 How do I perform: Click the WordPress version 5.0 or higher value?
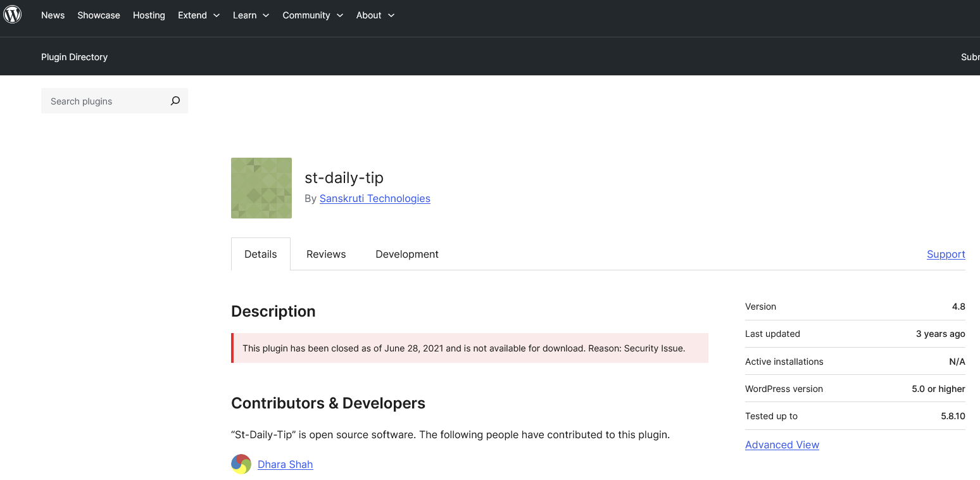click(938, 389)
